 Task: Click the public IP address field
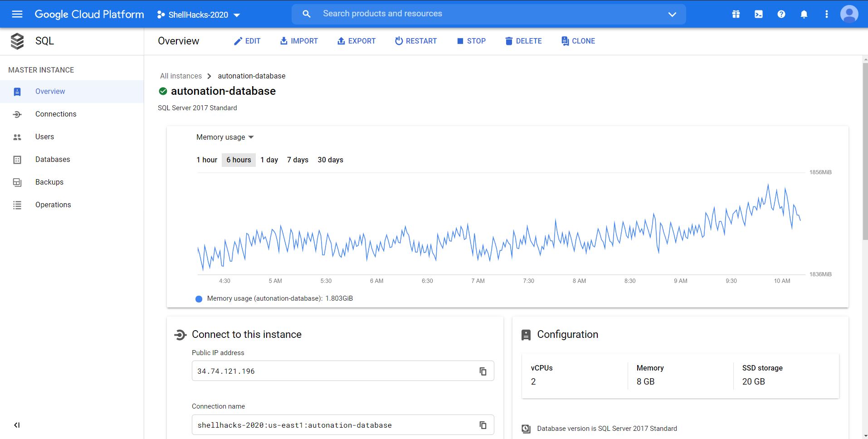(x=343, y=371)
